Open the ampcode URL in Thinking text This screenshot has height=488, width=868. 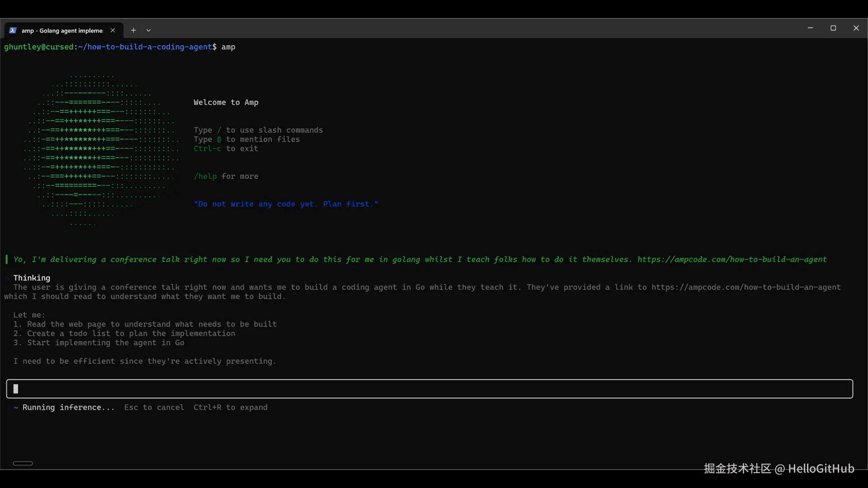pos(746,287)
